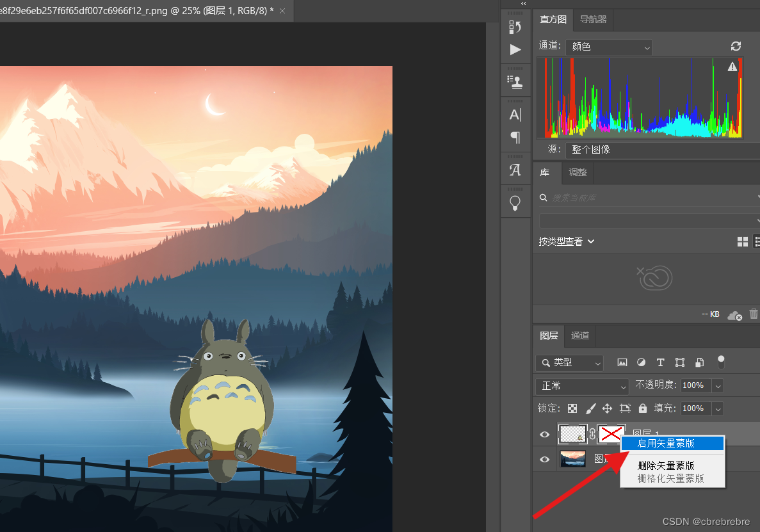This screenshot has width=760, height=532.
Task: Toggle layer filtering on/off switch
Action: tap(721, 362)
